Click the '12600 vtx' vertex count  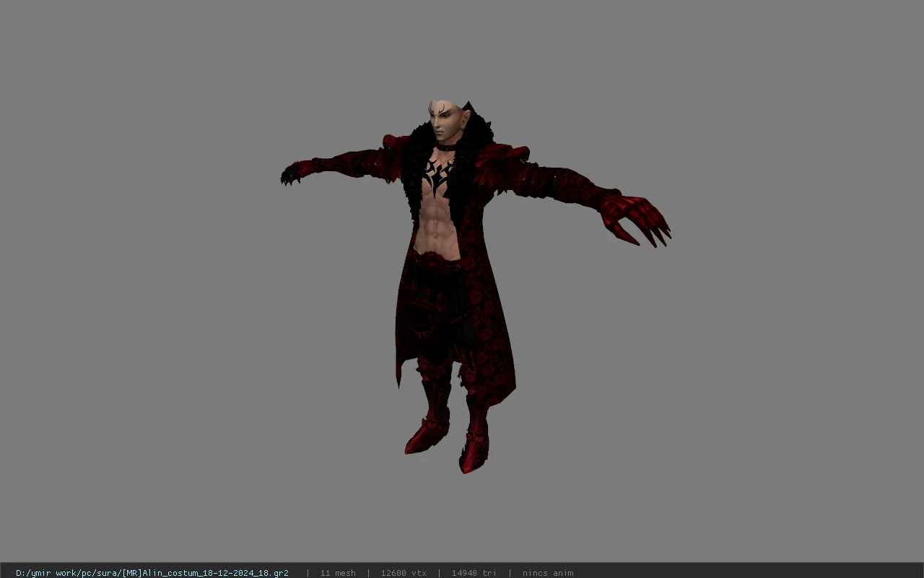click(x=404, y=573)
